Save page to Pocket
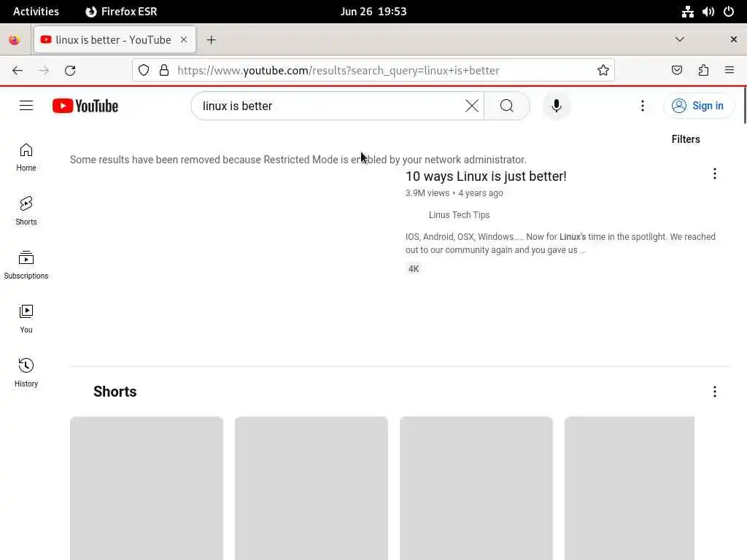747x560 pixels. pos(676,71)
